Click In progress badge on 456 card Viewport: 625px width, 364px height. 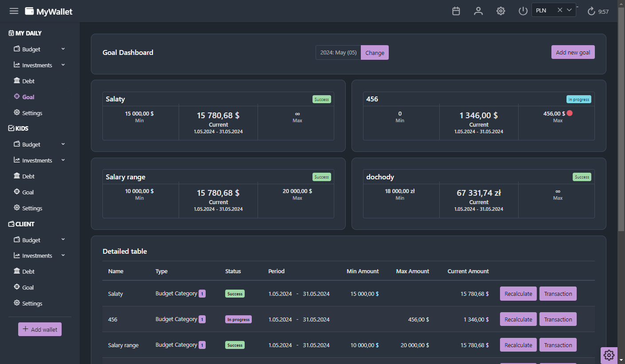click(579, 99)
